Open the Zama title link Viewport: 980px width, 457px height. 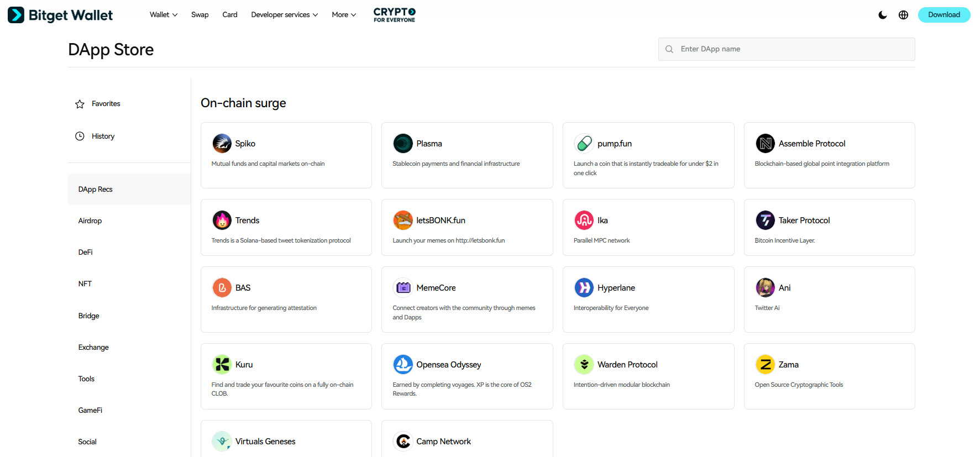tap(789, 365)
